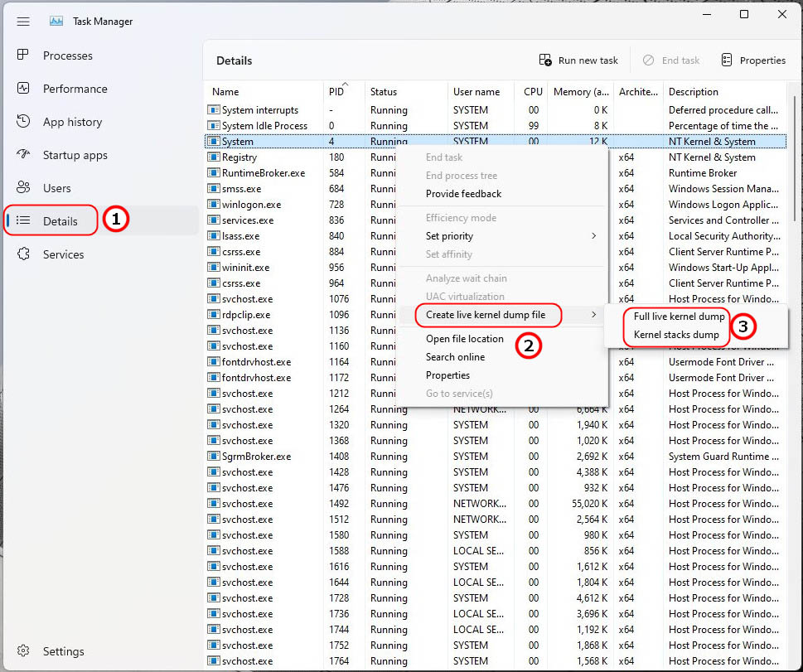Open Properties from the top toolbar
Screen dimensions: 803x672
[x=753, y=60]
